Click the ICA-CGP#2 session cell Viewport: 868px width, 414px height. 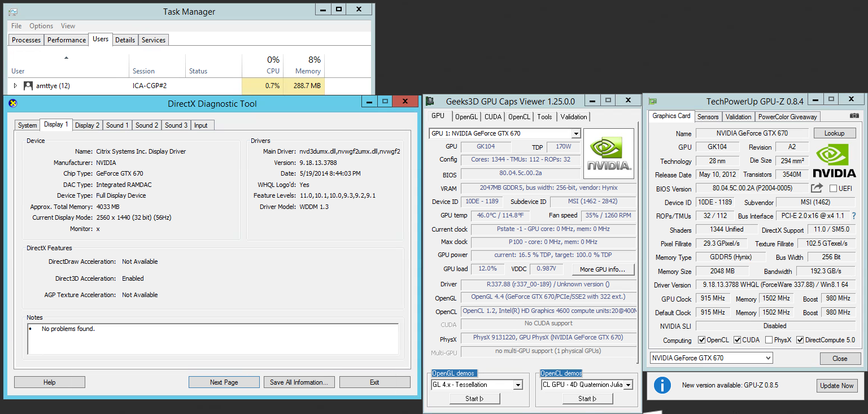[x=150, y=86]
